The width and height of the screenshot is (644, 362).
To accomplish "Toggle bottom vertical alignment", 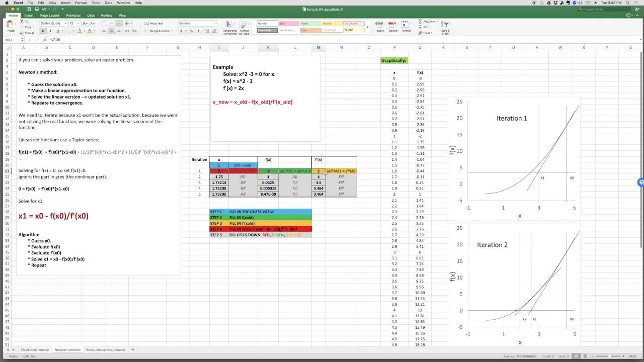I will pyautogui.click(x=119, y=23).
